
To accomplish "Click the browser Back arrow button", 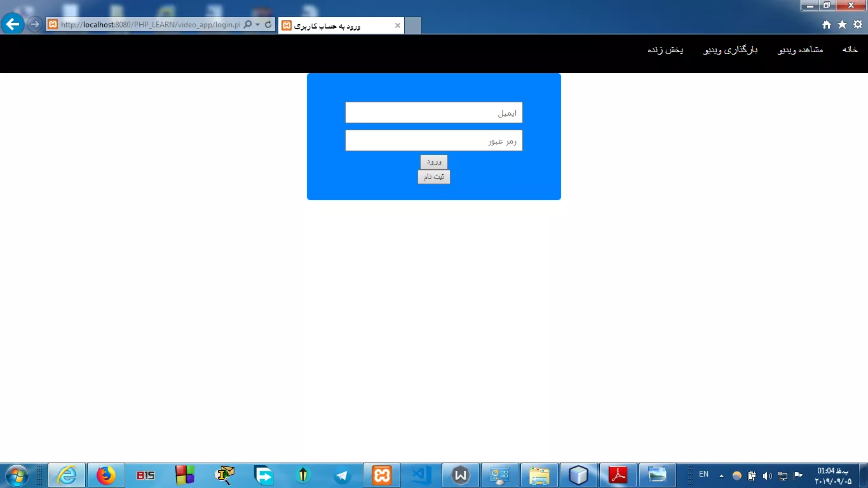I will coord(13,24).
